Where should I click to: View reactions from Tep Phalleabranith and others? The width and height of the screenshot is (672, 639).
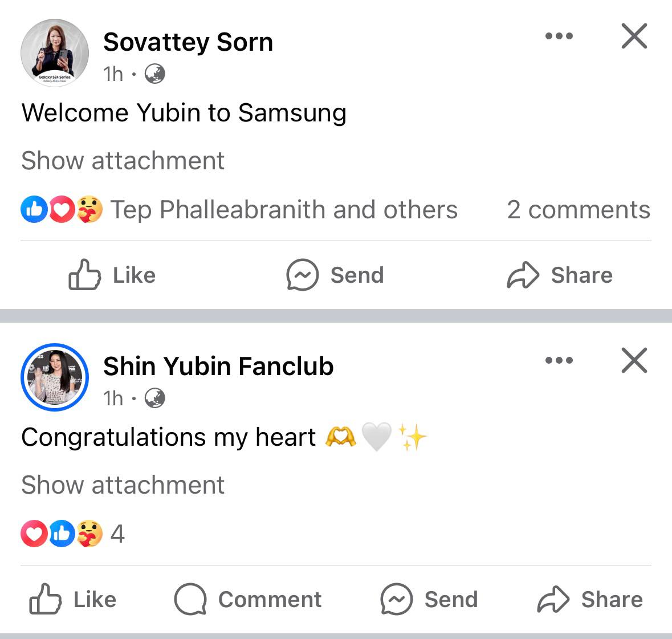click(x=283, y=210)
